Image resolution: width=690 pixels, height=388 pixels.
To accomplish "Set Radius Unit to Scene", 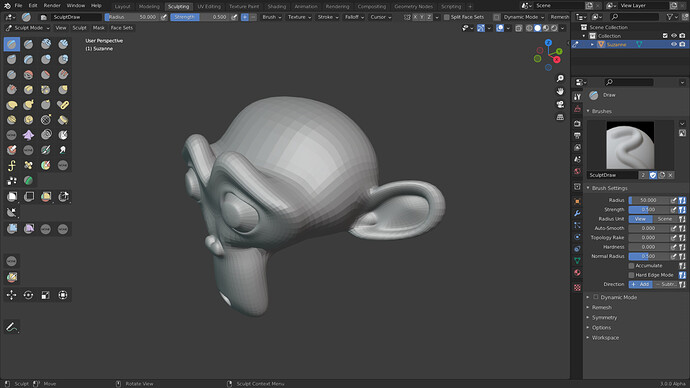I will click(x=665, y=219).
